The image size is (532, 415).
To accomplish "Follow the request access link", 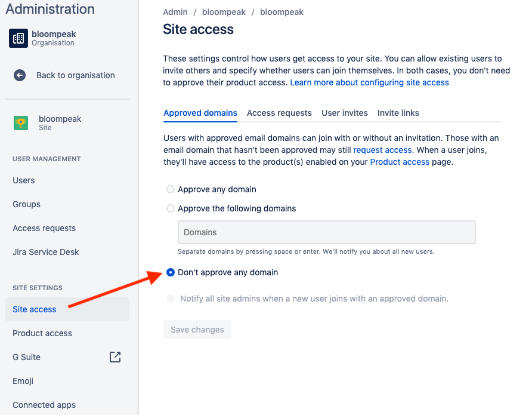I will (382, 150).
